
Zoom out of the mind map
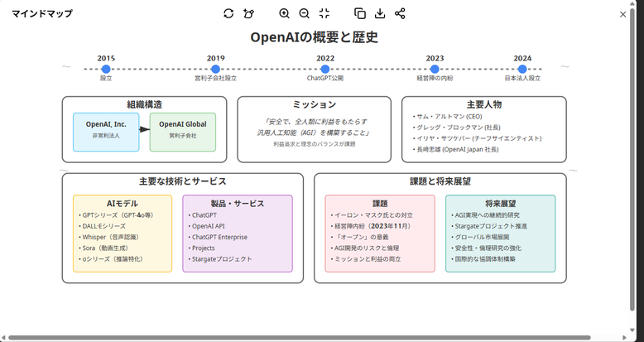pyautogui.click(x=304, y=13)
